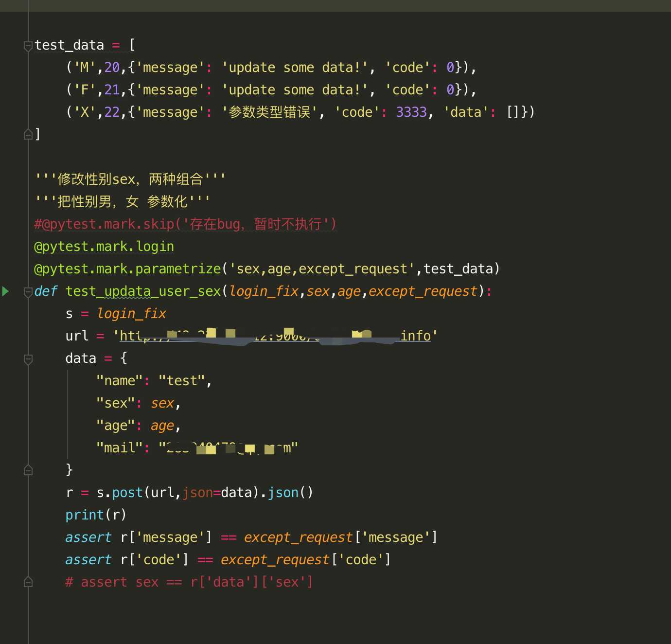
Task: Click the @pytest.mark.login decorator
Action: pyautogui.click(x=104, y=247)
